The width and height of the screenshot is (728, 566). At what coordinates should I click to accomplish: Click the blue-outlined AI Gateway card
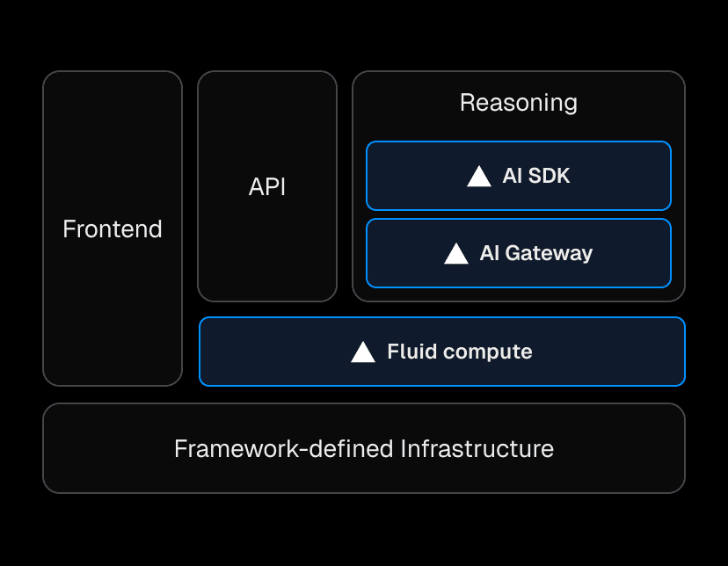(x=633, y=254)
